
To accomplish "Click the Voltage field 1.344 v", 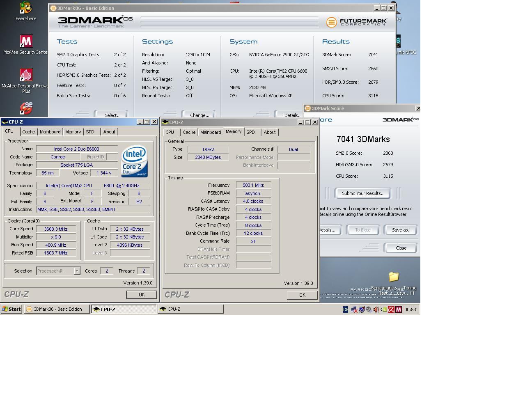I will click(x=104, y=173).
